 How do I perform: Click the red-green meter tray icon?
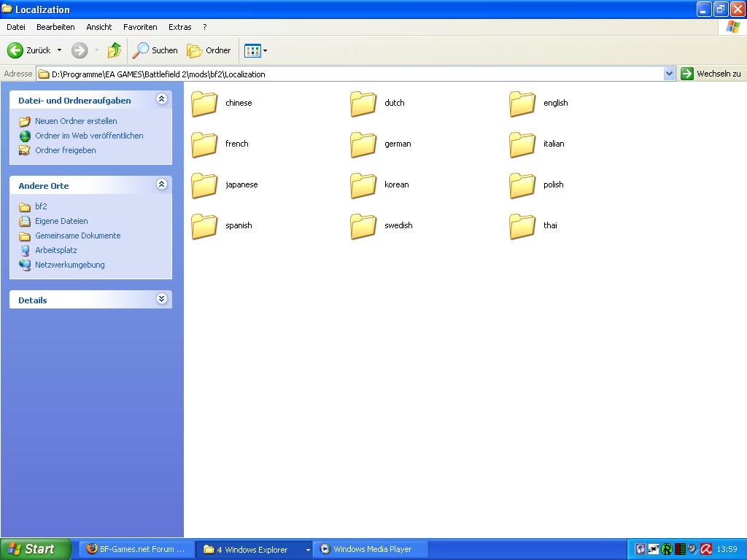(x=680, y=549)
